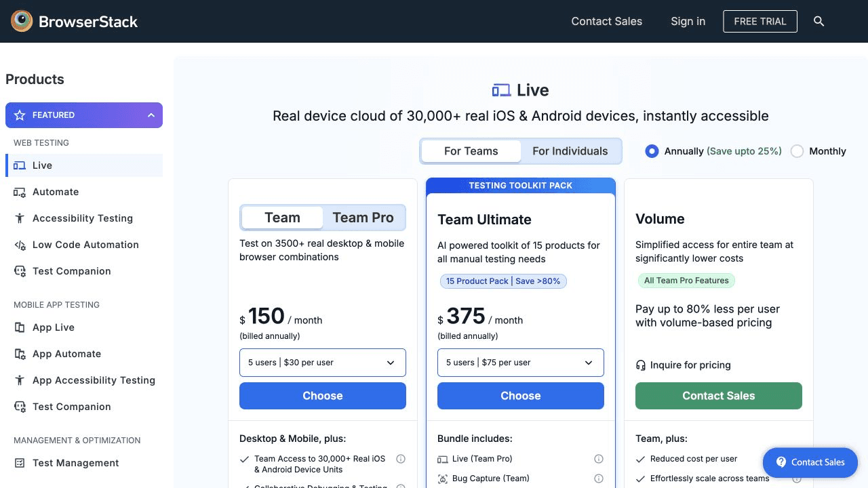Click the Bug Capture bundle icon
This screenshot has height=488, width=868.
point(443,479)
